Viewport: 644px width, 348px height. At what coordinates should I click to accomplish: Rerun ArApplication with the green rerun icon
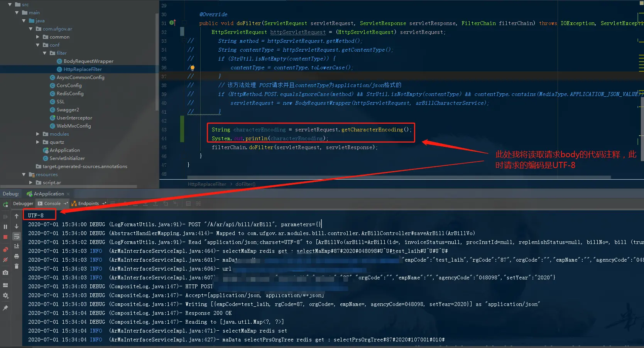tap(5, 204)
